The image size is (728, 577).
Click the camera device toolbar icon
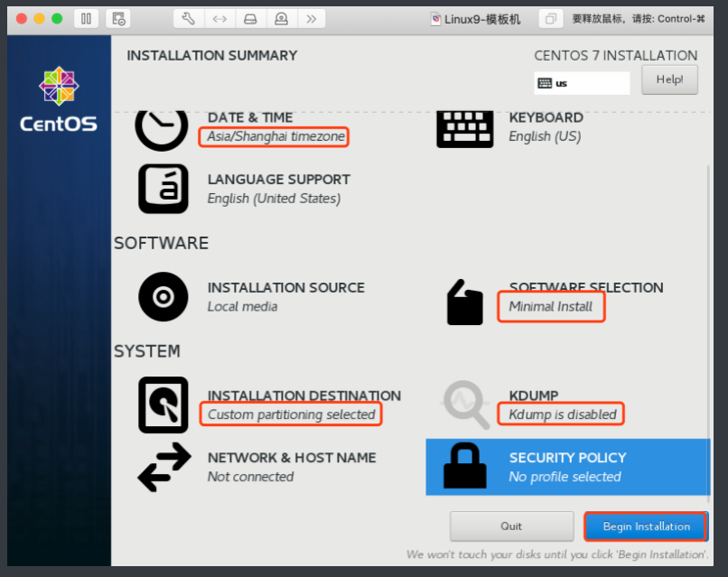[x=281, y=19]
